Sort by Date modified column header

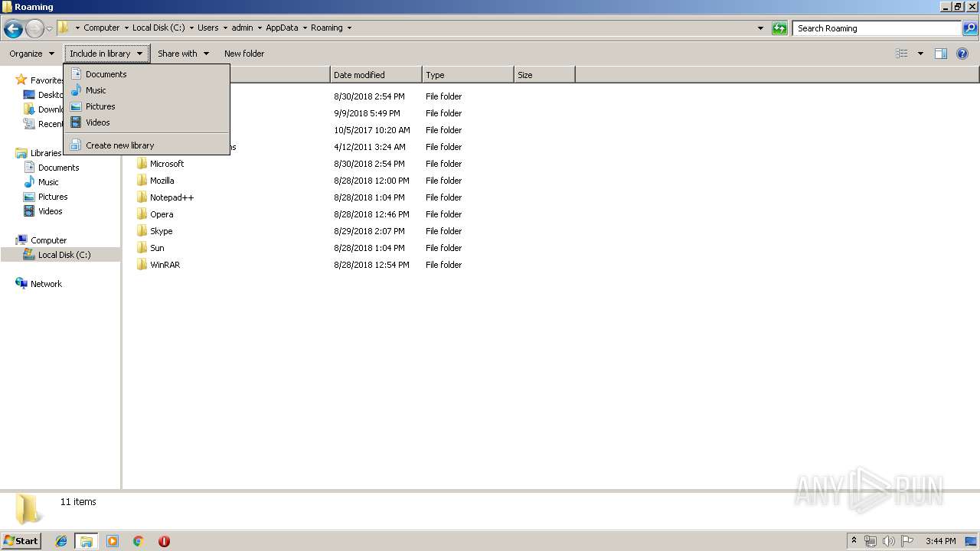point(376,75)
